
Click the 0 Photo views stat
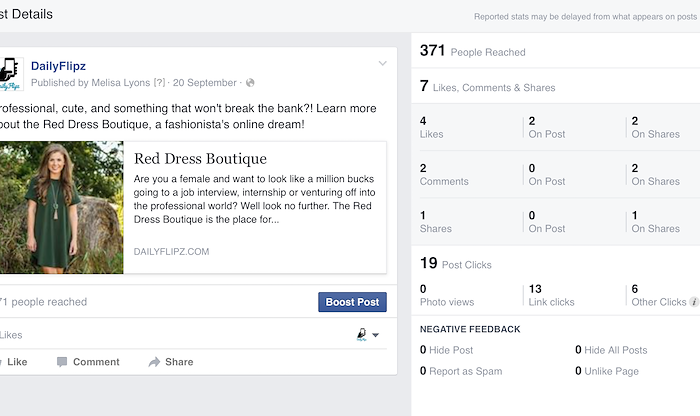pyautogui.click(x=446, y=295)
